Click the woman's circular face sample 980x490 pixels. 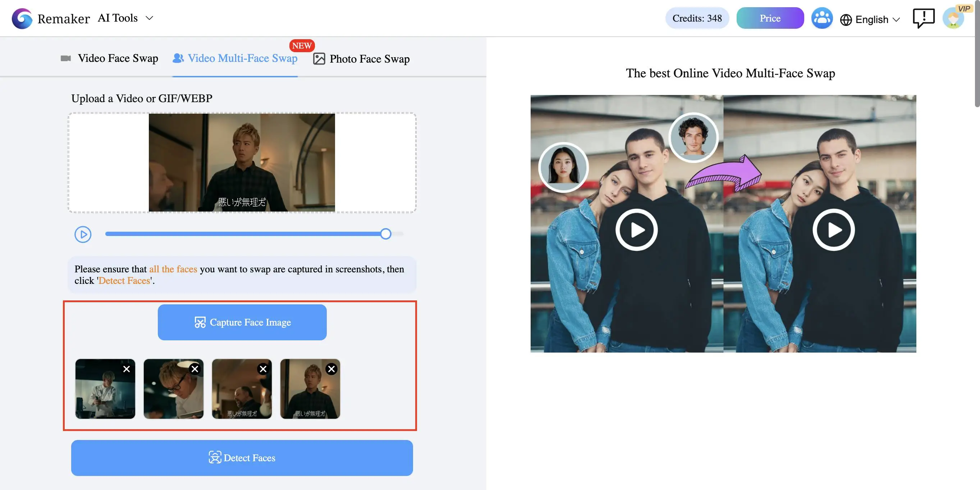(563, 168)
